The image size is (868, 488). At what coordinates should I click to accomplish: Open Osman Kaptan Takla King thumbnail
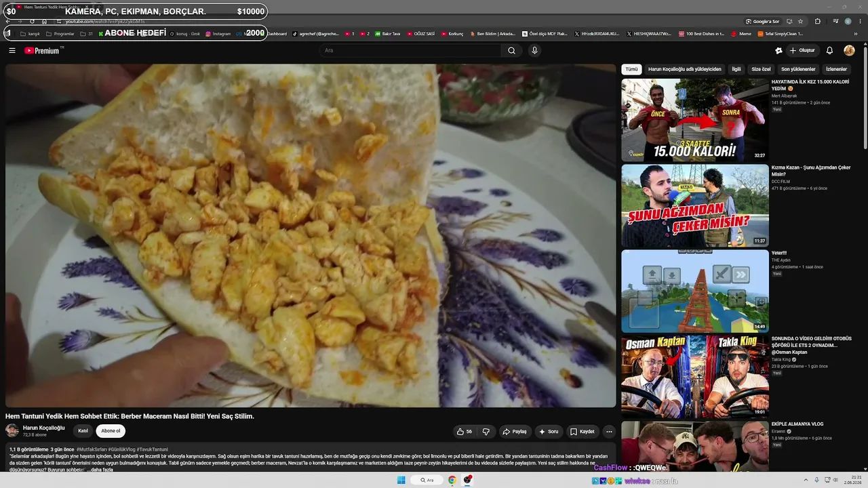pyautogui.click(x=695, y=376)
